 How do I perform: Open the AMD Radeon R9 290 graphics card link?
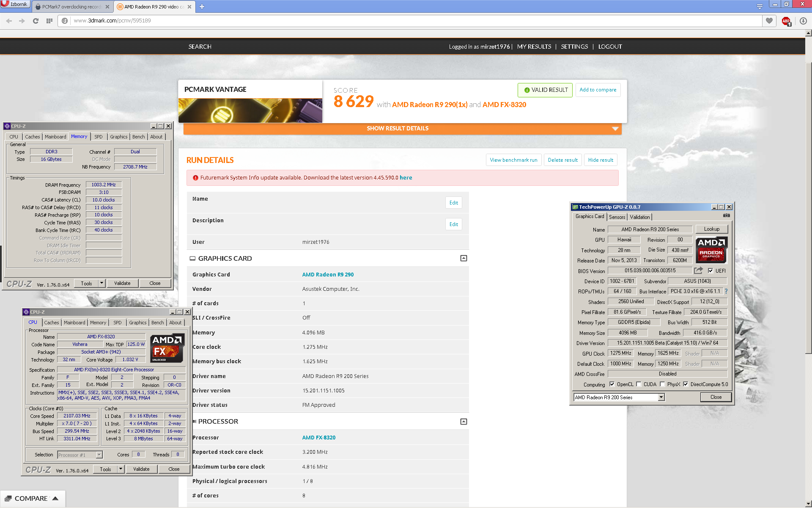coord(328,275)
